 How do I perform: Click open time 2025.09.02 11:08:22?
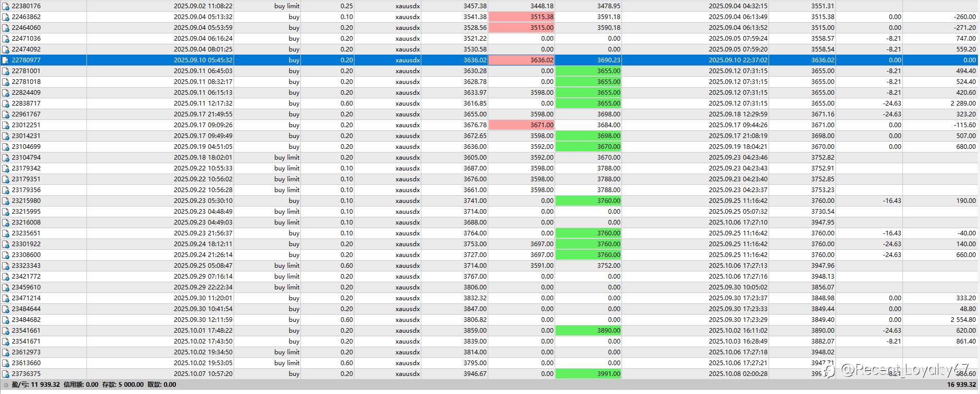(x=203, y=6)
